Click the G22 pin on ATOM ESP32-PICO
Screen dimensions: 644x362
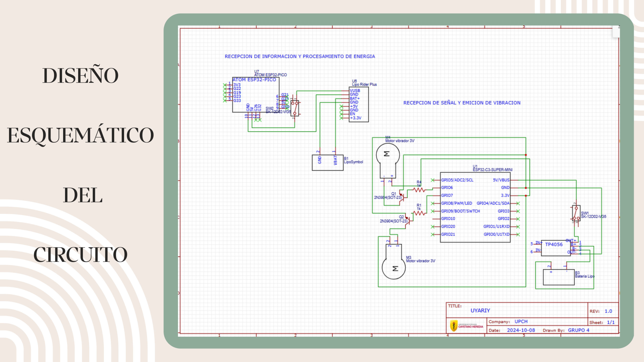237,88
